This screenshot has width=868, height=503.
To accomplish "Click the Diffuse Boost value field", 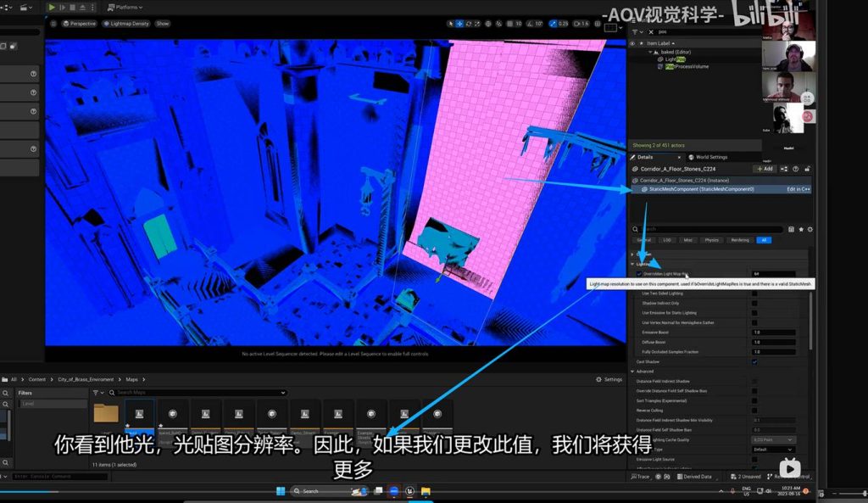I will pyautogui.click(x=773, y=342).
